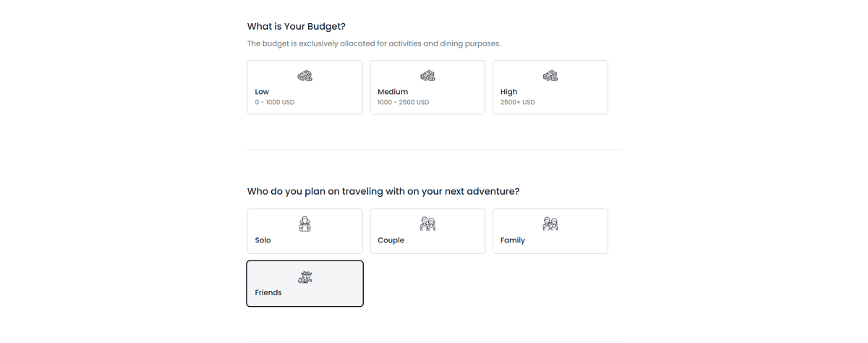Click the 'Who do you plan on traveling with' heading

(383, 192)
